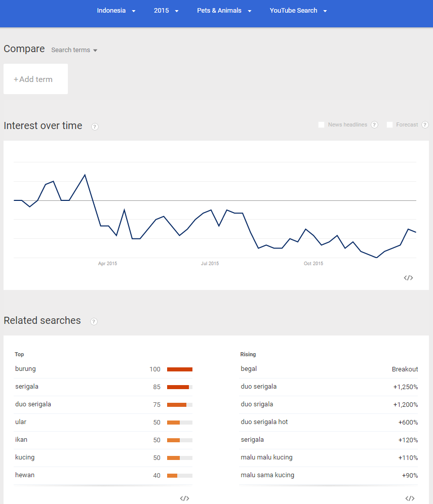
Task: Open the top search term ular
Action: pos(21,422)
